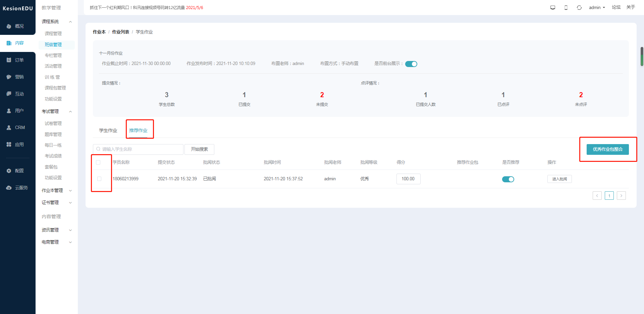Focus the 请输入学生名称 search field
This screenshot has height=314, width=644.
tap(138, 149)
